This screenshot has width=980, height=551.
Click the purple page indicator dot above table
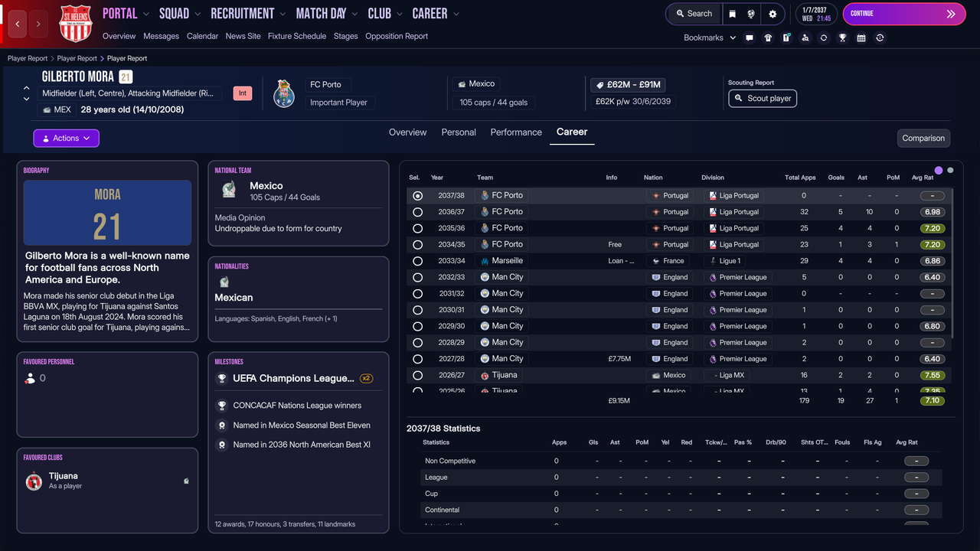(x=939, y=170)
